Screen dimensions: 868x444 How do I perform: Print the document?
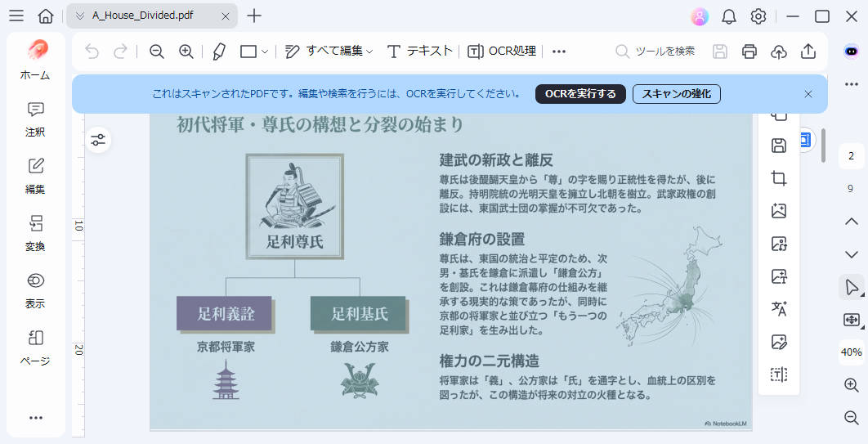(x=749, y=52)
